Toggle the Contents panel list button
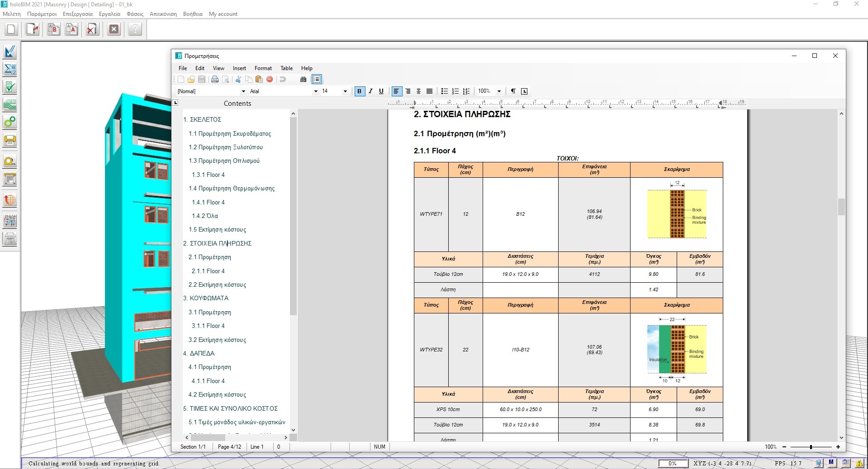The image size is (868, 469). 317,80
